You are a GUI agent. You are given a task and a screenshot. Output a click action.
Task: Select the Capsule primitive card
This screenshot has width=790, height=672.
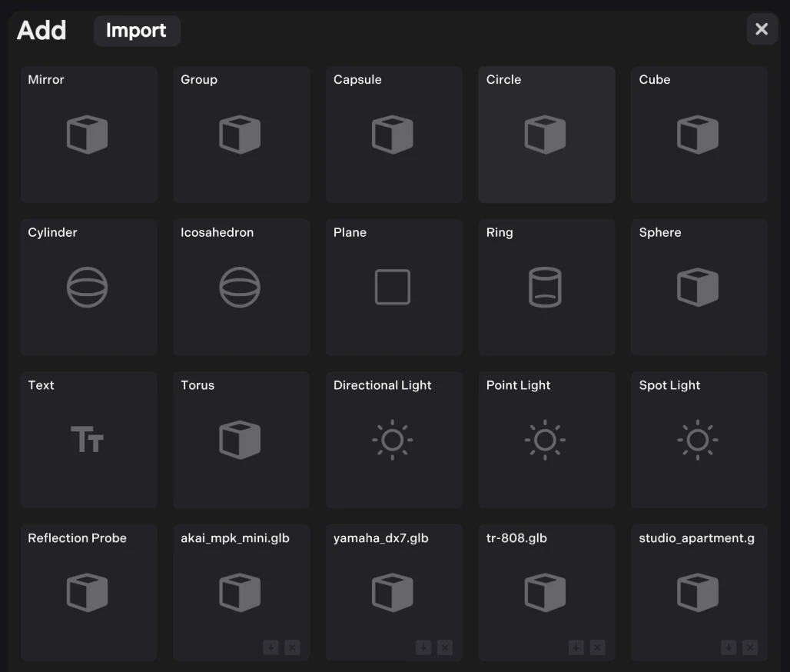pyautogui.click(x=393, y=135)
